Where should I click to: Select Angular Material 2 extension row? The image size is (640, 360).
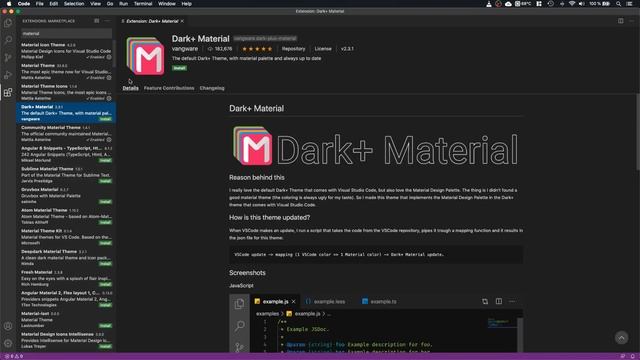pyautogui.click(x=66, y=299)
